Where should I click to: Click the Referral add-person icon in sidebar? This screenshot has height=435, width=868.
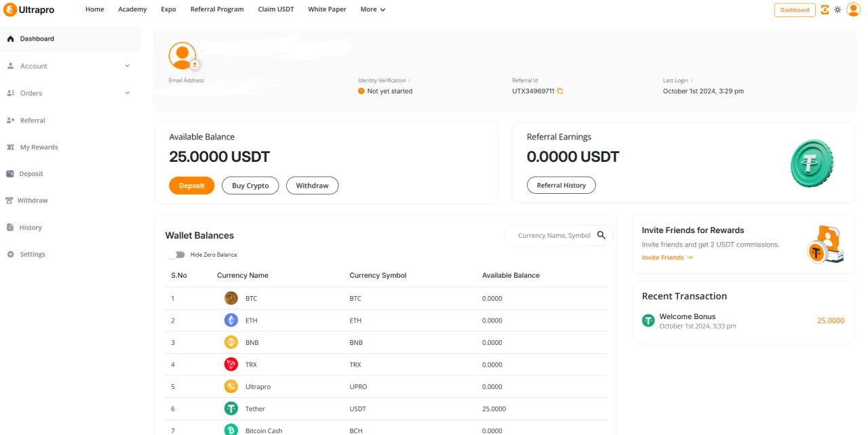point(10,120)
